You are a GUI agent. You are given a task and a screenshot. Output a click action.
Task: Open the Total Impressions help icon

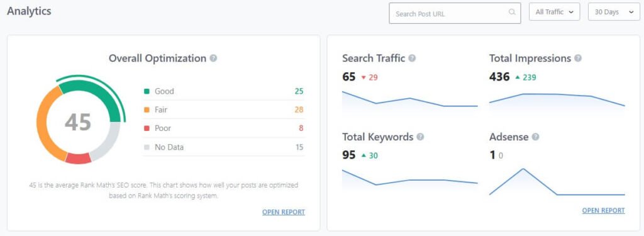tap(578, 59)
